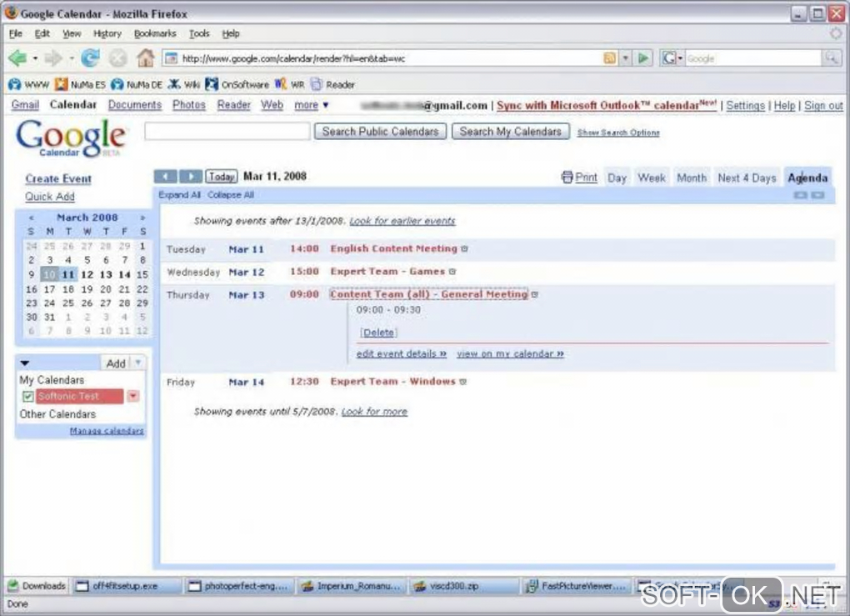Click edit event details link
This screenshot has width=850, height=616.
(x=401, y=353)
